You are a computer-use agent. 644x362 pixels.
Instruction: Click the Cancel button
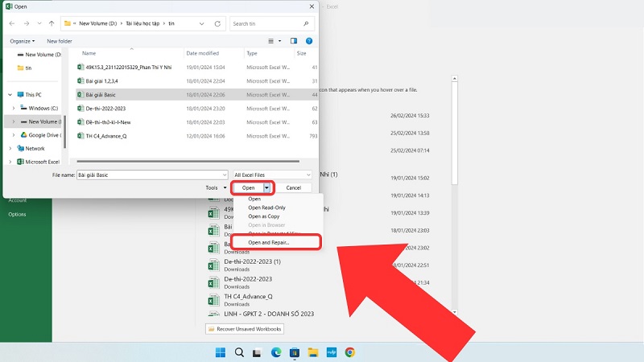[x=294, y=187]
